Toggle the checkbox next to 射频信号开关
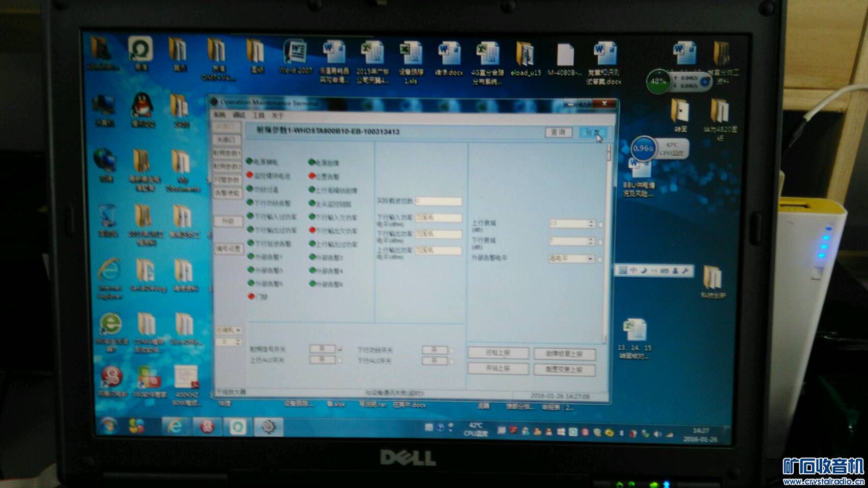The width and height of the screenshot is (868, 488). 340,350
